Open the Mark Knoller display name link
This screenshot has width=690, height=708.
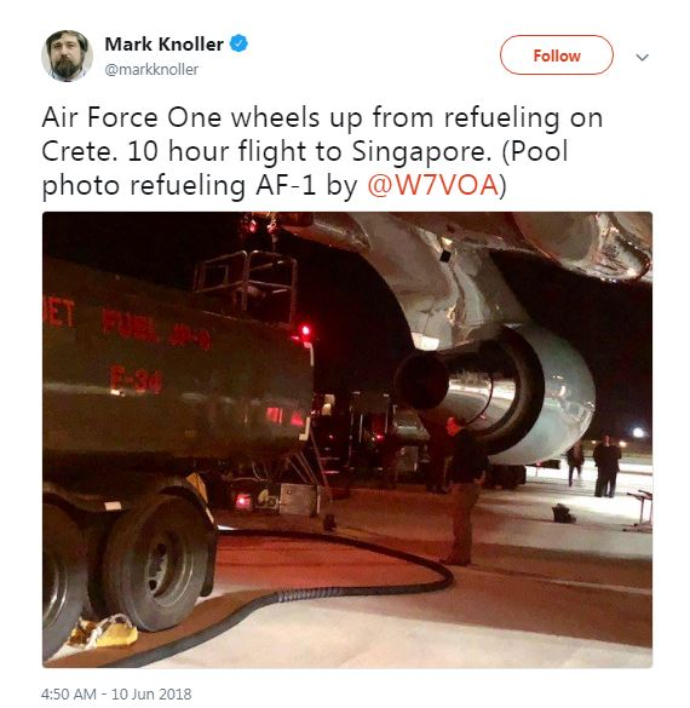[164, 44]
